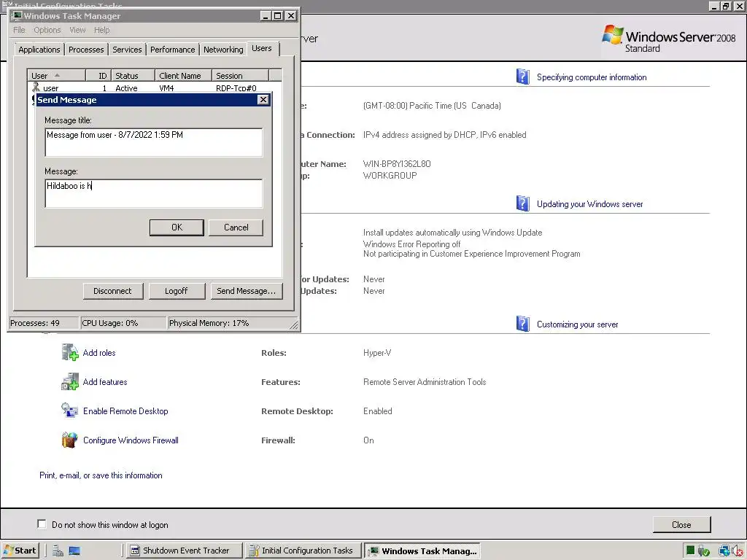Switch to the Processes tab
Image resolution: width=747 pixels, height=560 pixels.
pos(86,50)
